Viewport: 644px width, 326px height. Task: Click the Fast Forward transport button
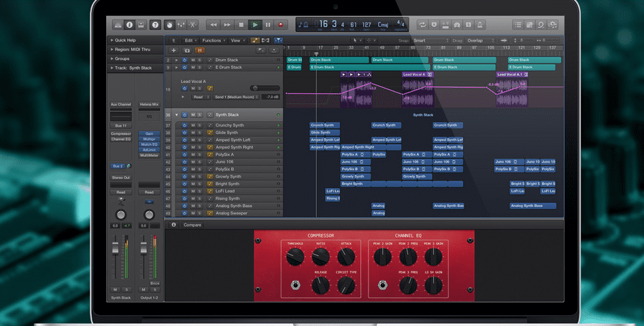(x=227, y=25)
